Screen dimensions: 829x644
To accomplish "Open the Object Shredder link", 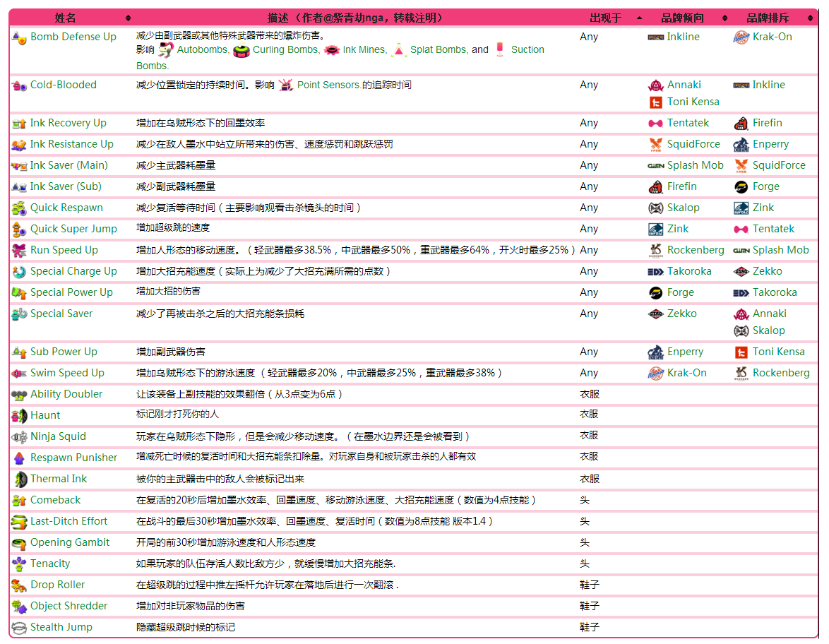I will (x=68, y=606).
